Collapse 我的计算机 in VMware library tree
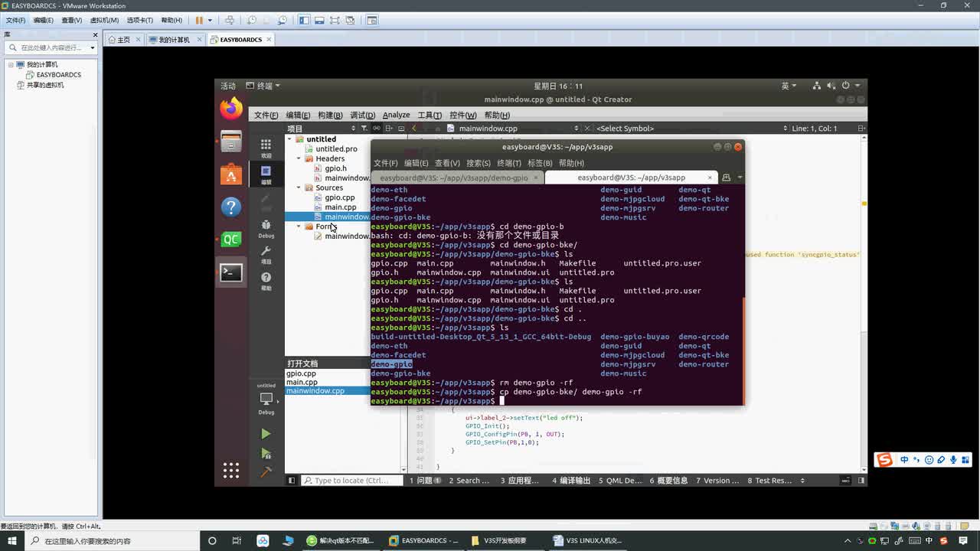The image size is (980, 551). pyautogui.click(x=11, y=65)
